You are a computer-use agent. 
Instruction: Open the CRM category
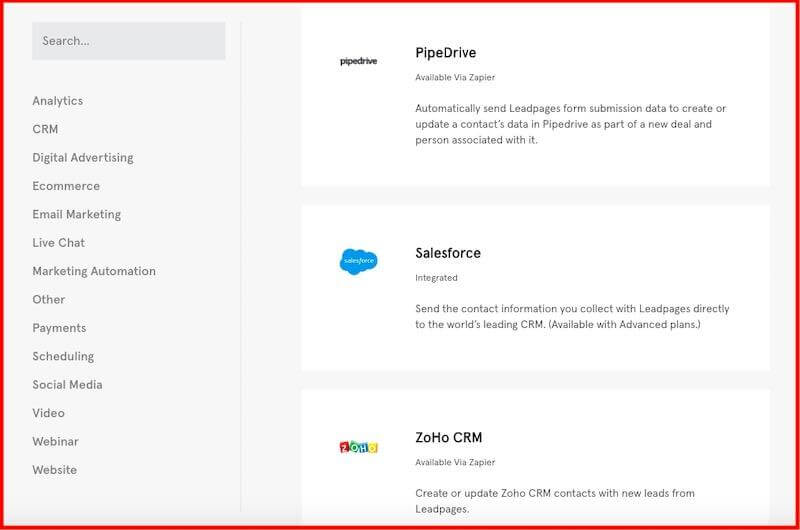click(x=45, y=129)
